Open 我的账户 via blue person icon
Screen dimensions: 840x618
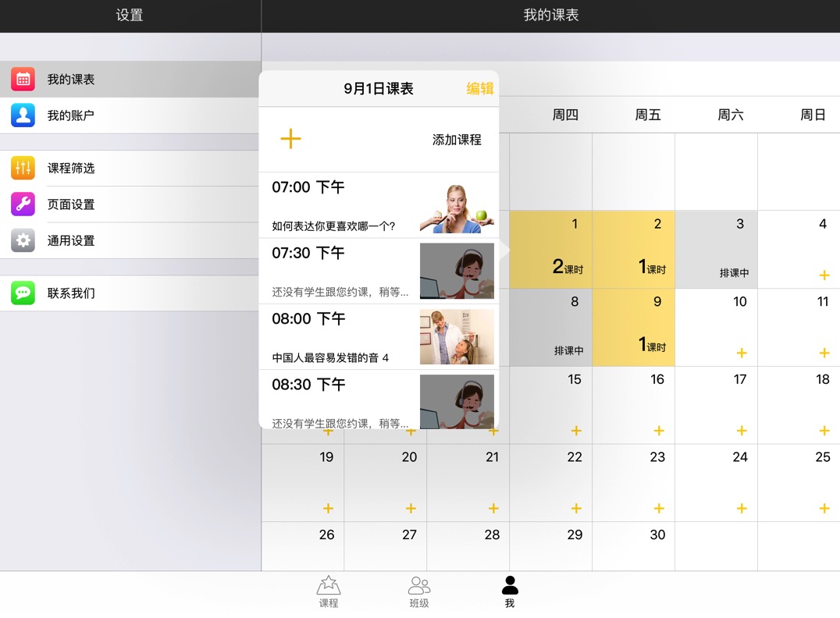coord(23,115)
